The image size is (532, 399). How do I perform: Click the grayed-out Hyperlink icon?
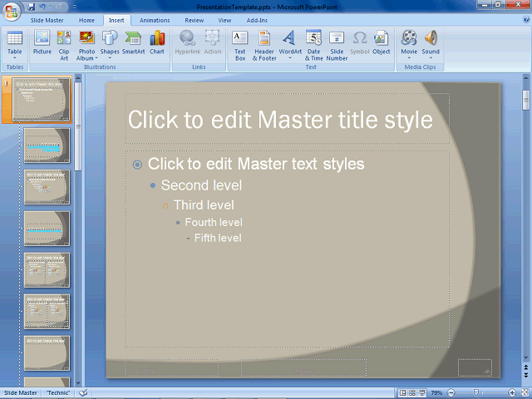click(x=188, y=42)
